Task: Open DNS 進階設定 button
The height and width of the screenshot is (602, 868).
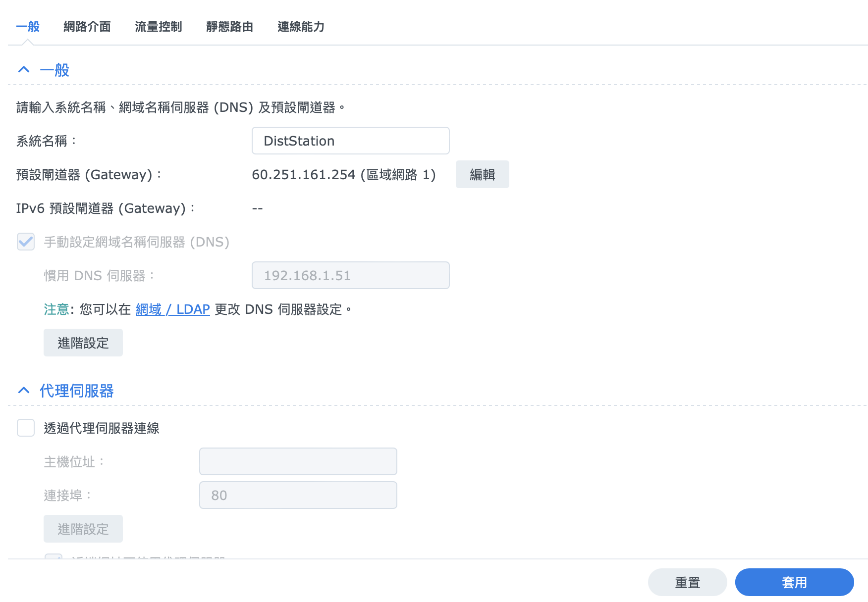Action: [x=83, y=343]
